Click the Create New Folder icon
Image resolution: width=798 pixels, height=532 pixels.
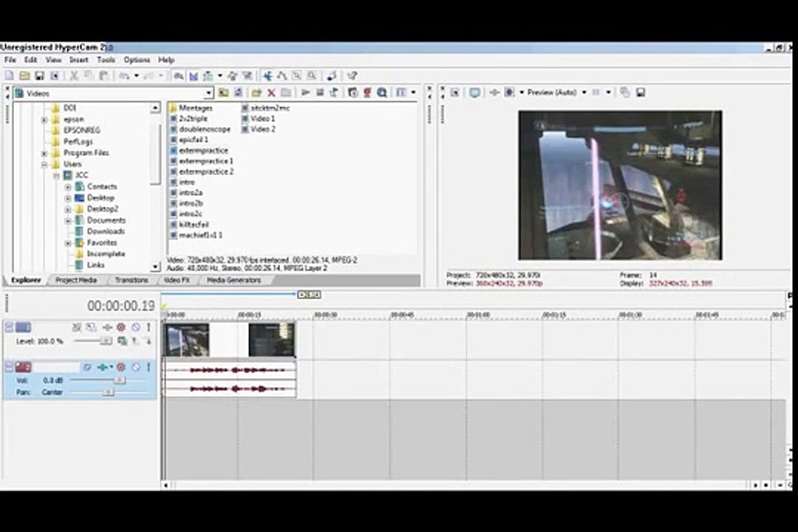click(256, 92)
